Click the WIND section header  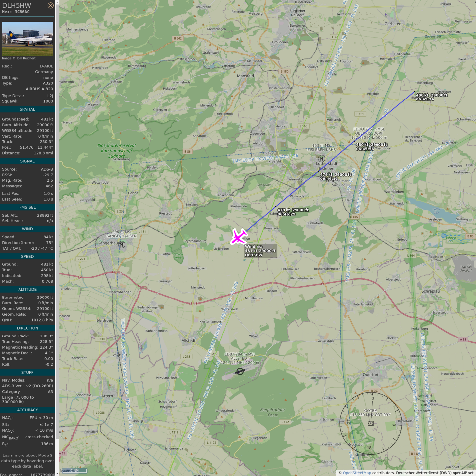coord(27,229)
